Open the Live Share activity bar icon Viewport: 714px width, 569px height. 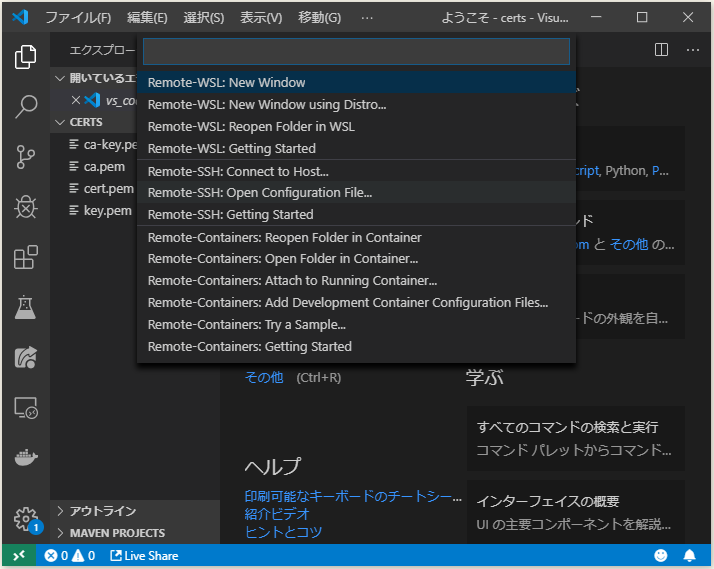[26, 357]
